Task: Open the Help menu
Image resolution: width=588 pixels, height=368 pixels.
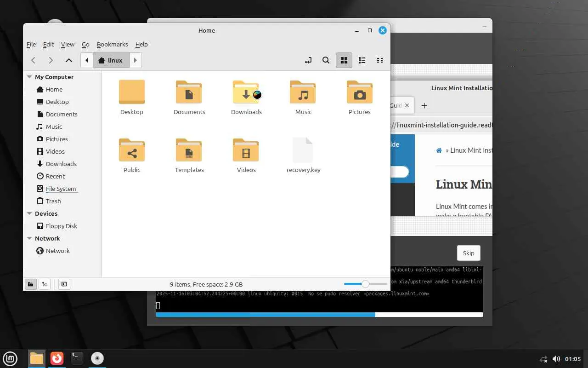Action: click(x=141, y=44)
